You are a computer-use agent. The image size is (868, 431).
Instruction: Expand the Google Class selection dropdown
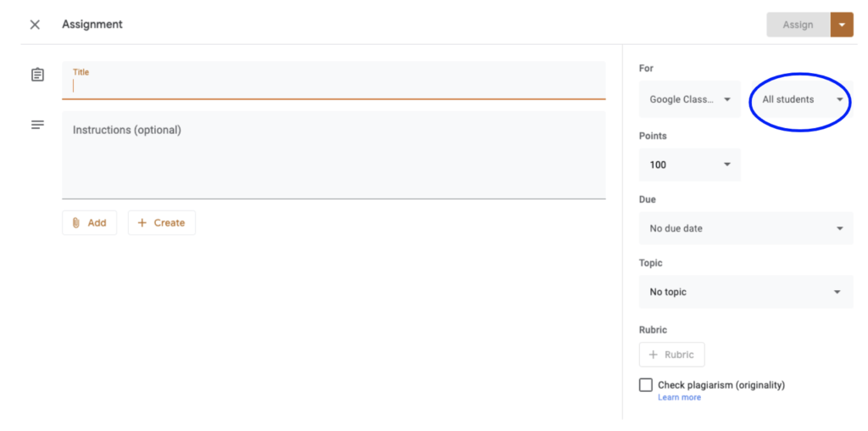coord(689,99)
